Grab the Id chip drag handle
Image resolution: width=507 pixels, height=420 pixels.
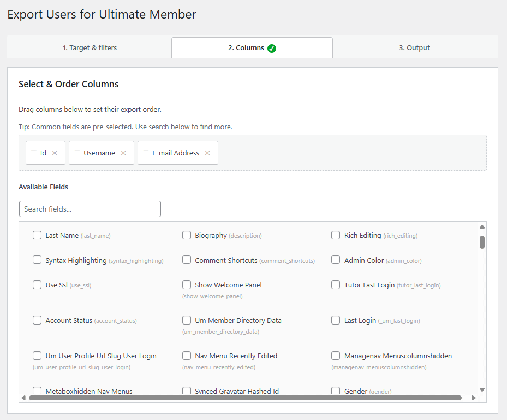(x=34, y=153)
